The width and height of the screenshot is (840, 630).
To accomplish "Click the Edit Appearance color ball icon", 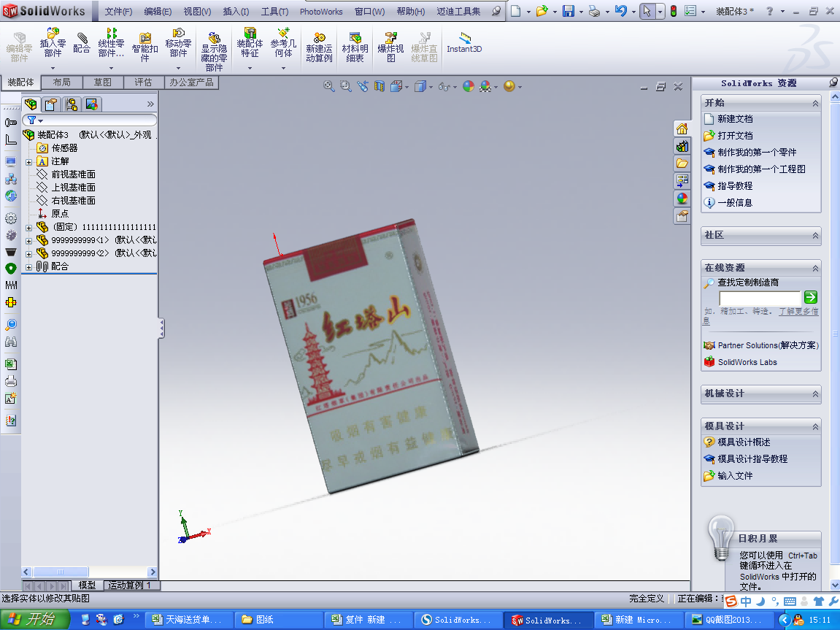I will pyautogui.click(x=469, y=86).
